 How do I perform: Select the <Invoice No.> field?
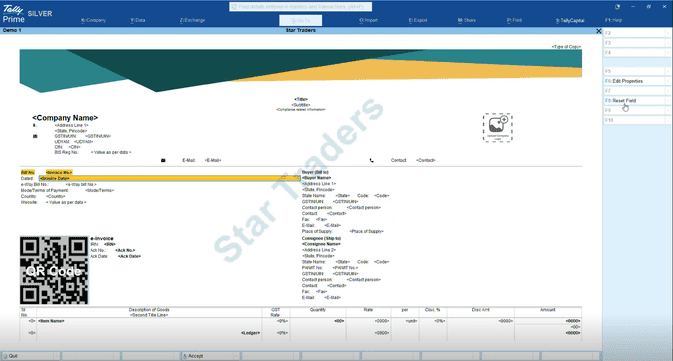[x=59, y=172]
